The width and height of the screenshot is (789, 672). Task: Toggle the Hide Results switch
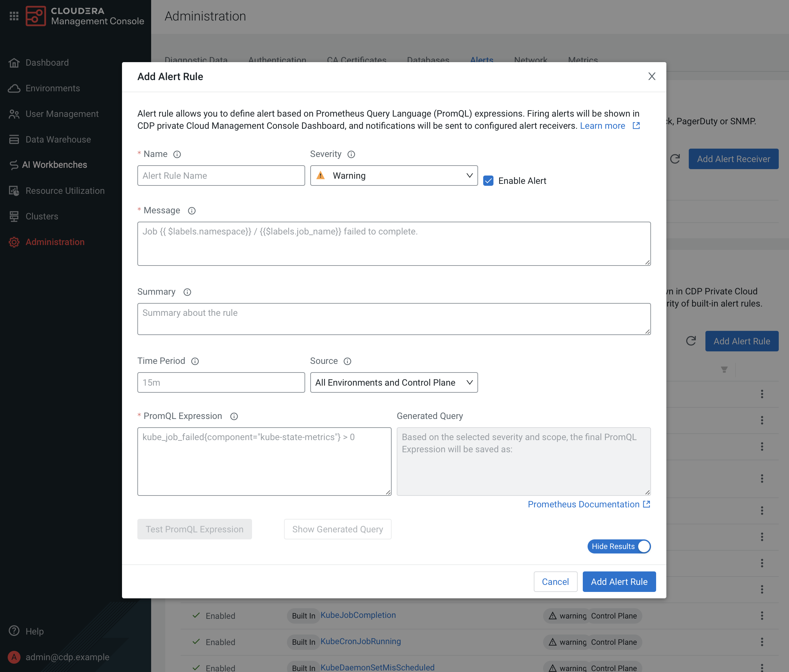point(619,546)
